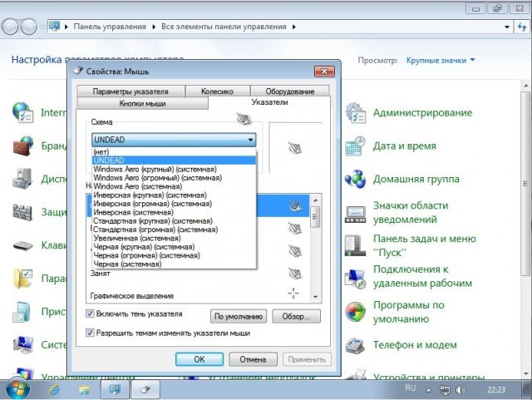This screenshot has width=532, height=400.
Task: Click the firewall brick wall icon
Action: (x=23, y=146)
